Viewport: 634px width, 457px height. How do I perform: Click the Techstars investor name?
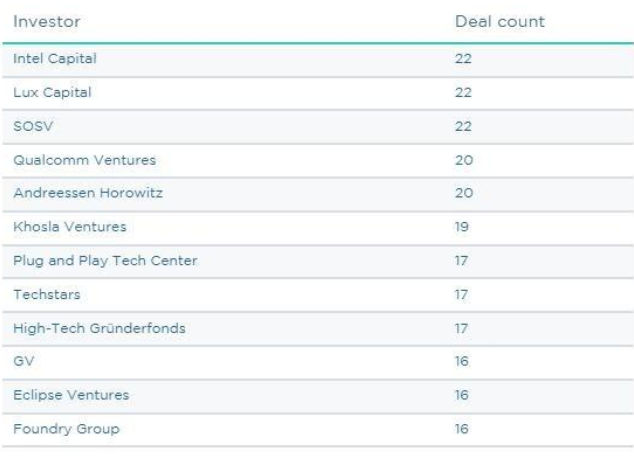pos(41,294)
